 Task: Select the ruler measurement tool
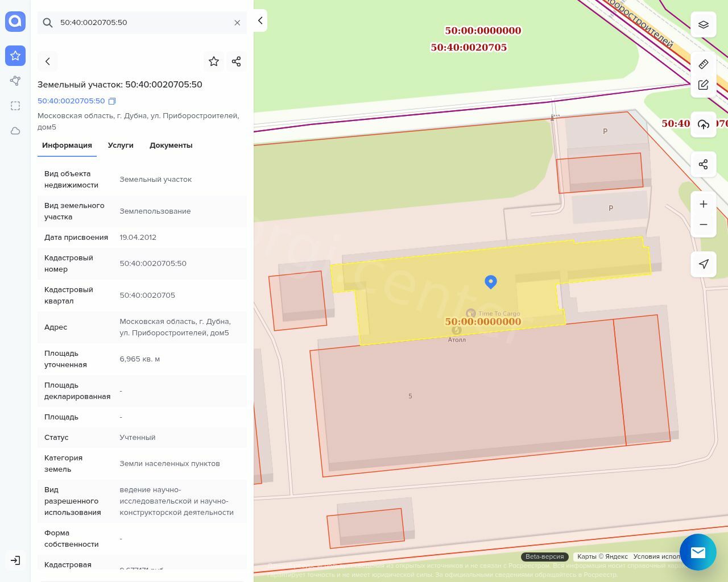pos(704,64)
